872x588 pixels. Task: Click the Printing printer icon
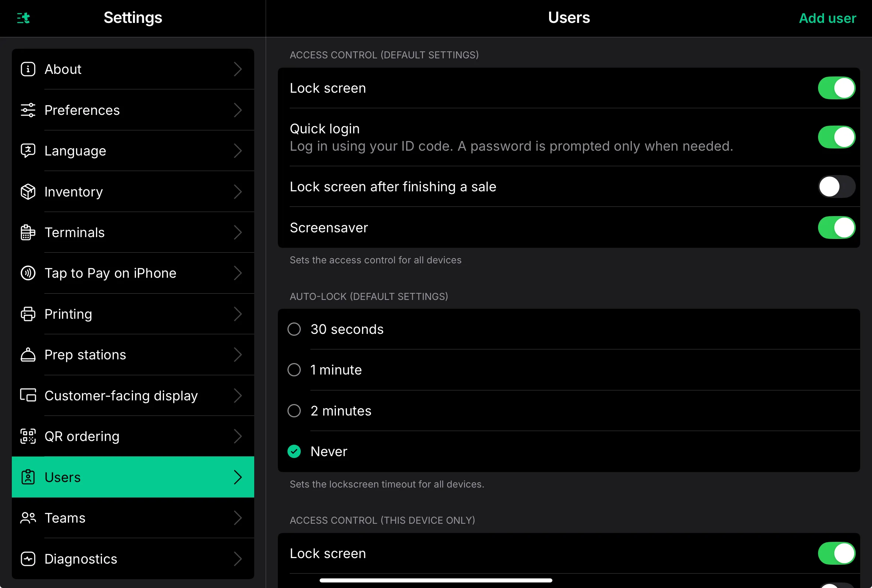(28, 314)
